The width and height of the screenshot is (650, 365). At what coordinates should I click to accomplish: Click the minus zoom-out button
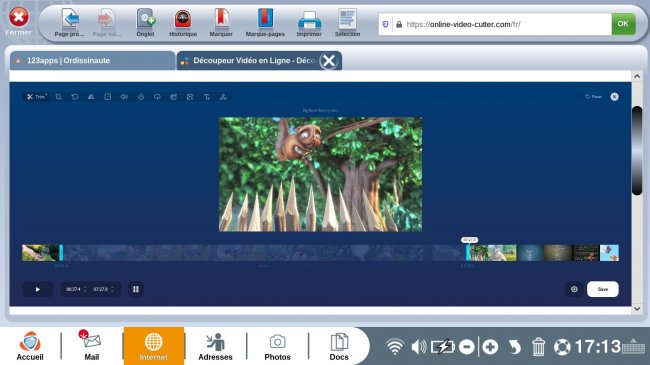point(467,347)
